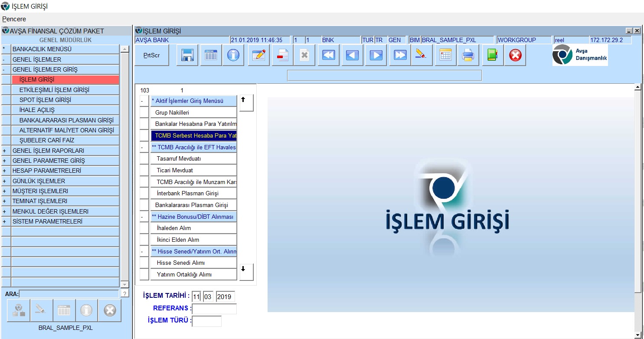
Task: Select SPOT İŞLEM GİRİŞİ menu item
Action: point(65,100)
